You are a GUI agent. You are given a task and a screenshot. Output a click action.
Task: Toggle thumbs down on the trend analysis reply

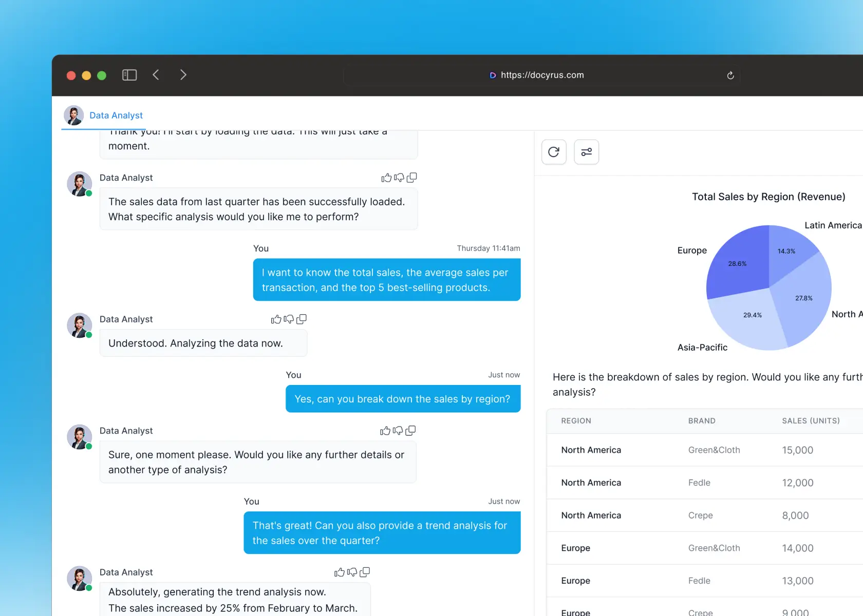coord(352,572)
